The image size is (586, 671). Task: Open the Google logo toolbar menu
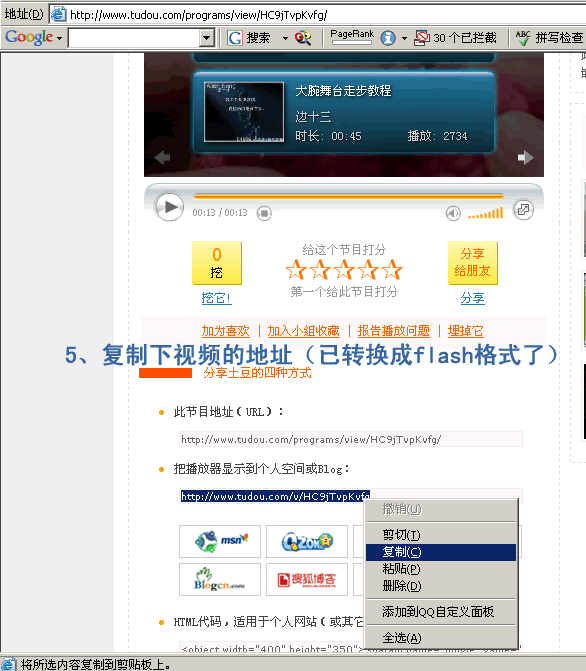click(33, 38)
